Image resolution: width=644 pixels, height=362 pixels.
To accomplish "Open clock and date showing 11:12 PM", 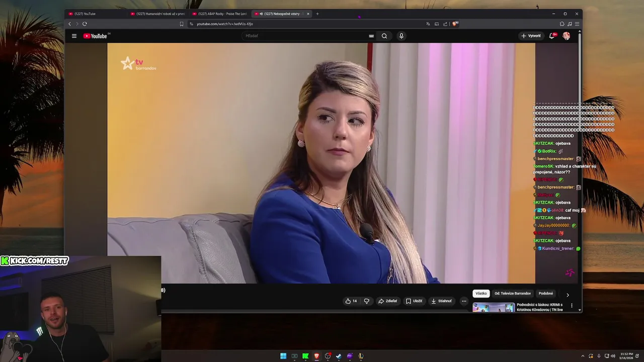I will [626, 356].
